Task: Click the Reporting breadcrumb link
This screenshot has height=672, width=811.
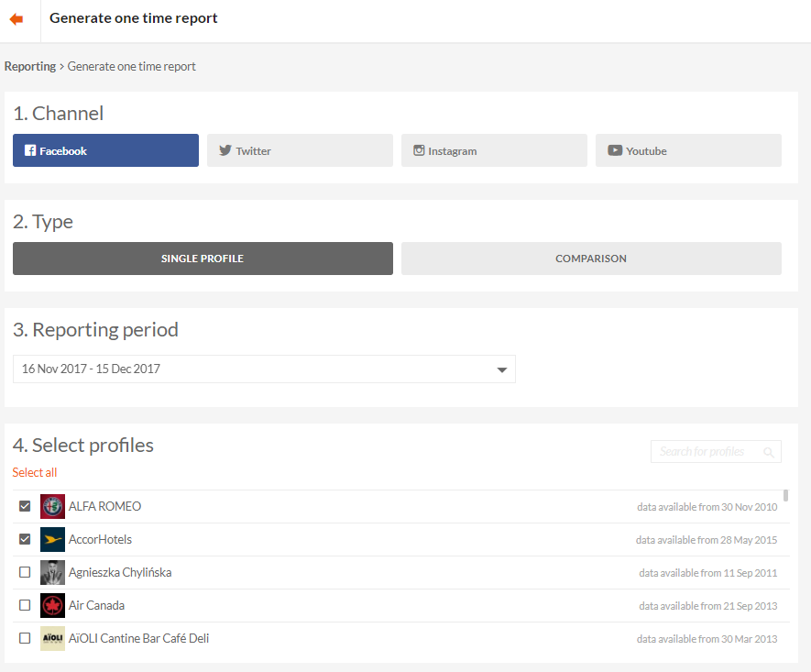Action: [x=30, y=66]
